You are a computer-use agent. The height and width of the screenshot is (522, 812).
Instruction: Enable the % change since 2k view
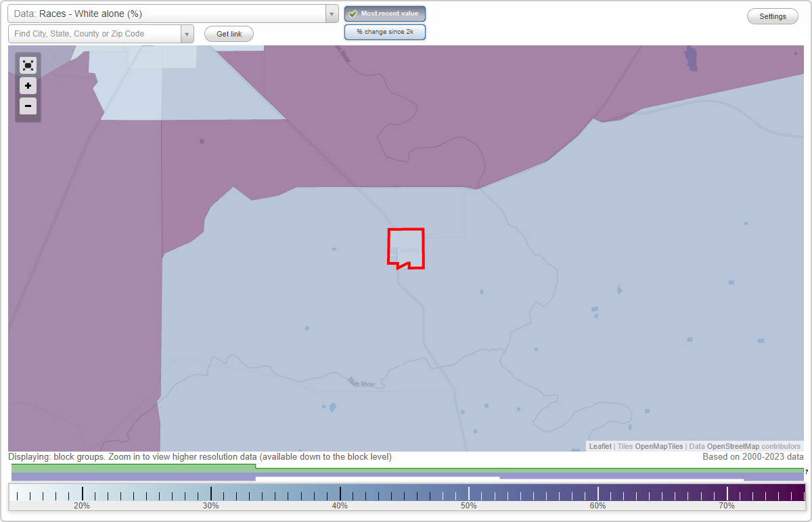pos(385,31)
